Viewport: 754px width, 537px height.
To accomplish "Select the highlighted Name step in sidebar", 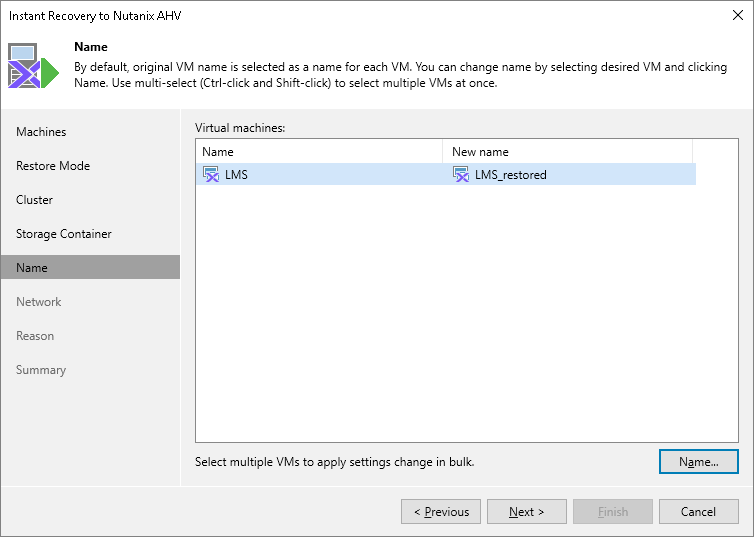I will click(x=32, y=268).
